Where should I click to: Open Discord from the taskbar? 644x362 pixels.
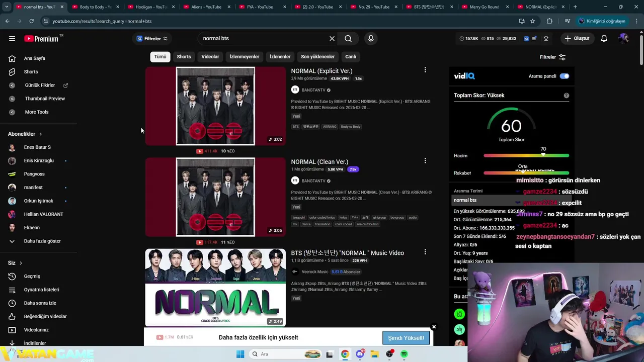(x=360, y=354)
